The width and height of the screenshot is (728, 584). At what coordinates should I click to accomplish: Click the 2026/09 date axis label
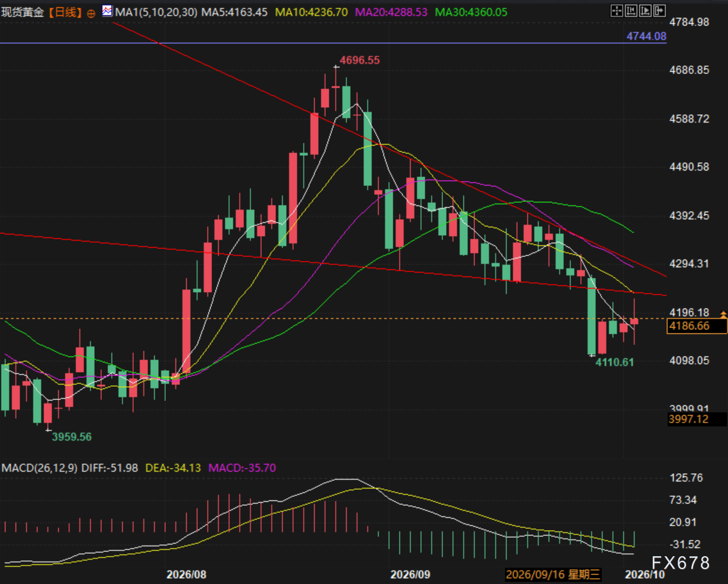[x=410, y=575]
